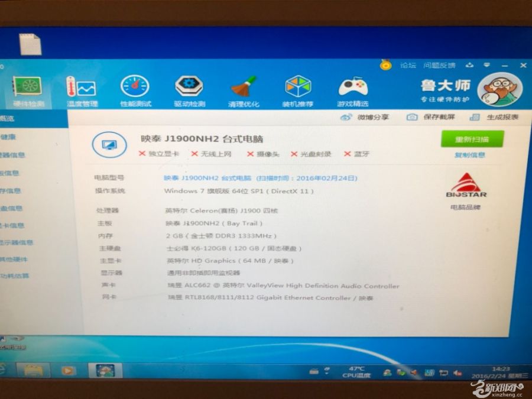532x399 pixels.
Task: Click the gold medal icon in title bar
Action: (385, 64)
